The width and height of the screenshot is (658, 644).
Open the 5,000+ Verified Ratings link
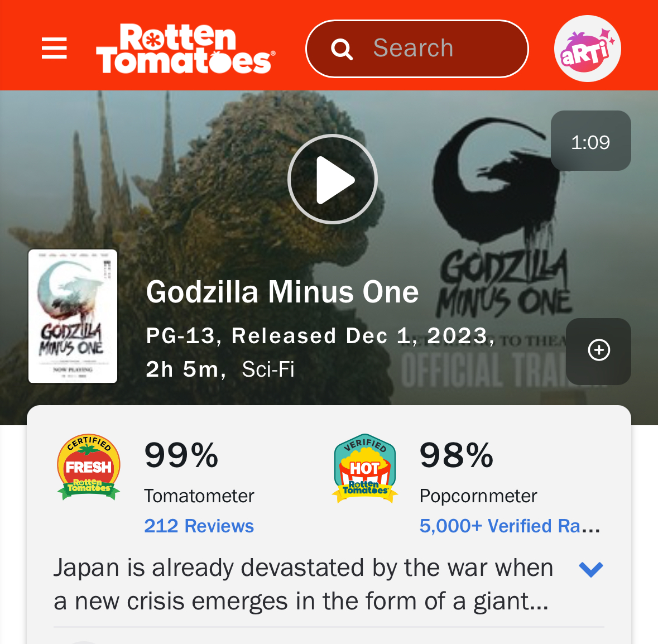[510, 526]
